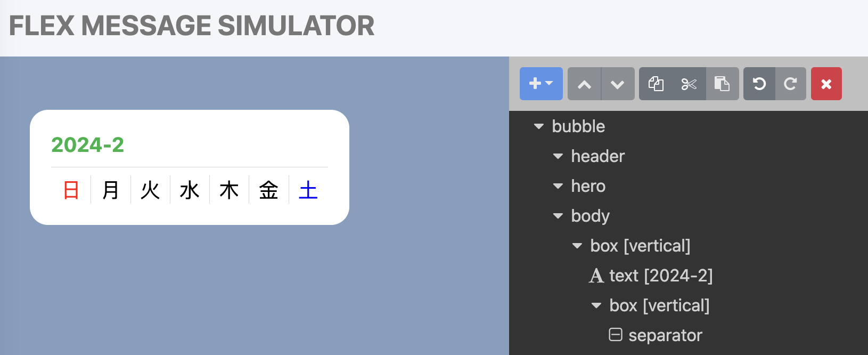Collapse the header node
Screen dimensions: 868x355
point(558,156)
